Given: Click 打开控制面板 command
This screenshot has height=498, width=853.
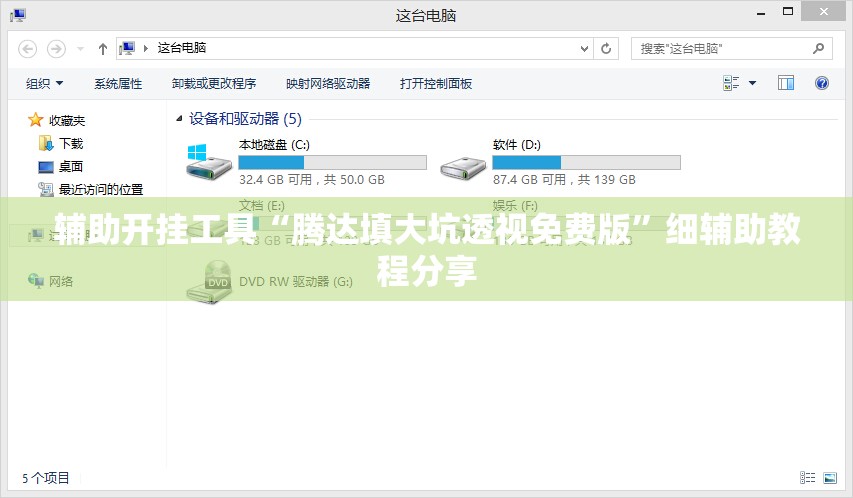Looking at the screenshot, I should tap(436, 83).
